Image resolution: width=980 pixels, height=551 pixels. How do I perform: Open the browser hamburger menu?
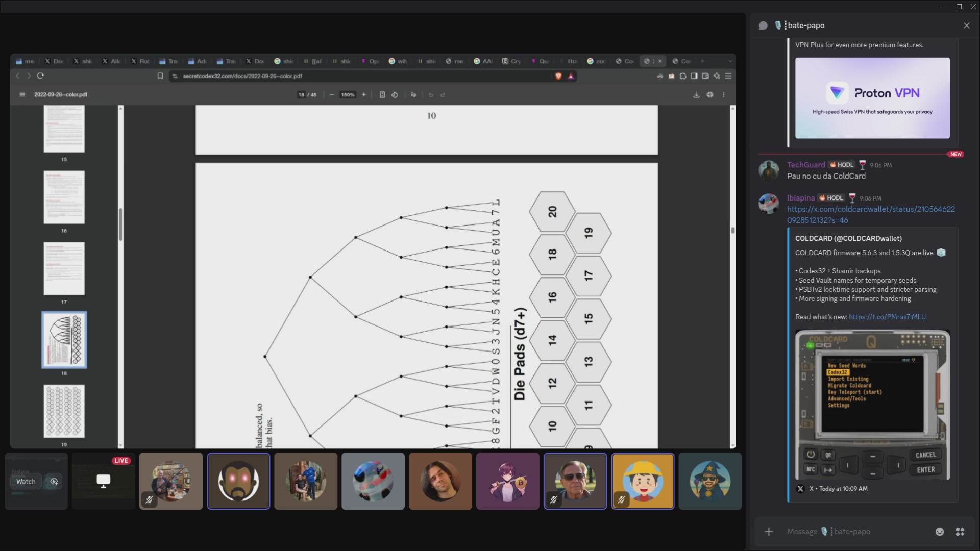(728, 76)
